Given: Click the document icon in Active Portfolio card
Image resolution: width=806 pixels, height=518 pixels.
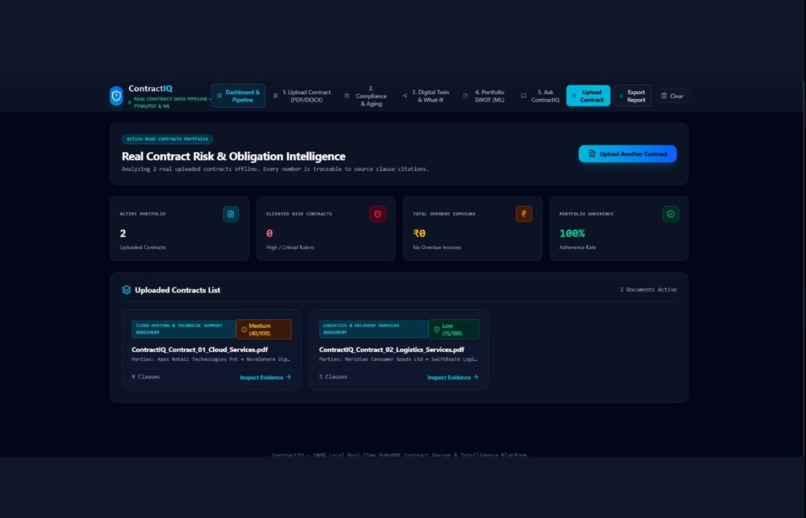Looking at the screenshot, I should coord(231,214).
